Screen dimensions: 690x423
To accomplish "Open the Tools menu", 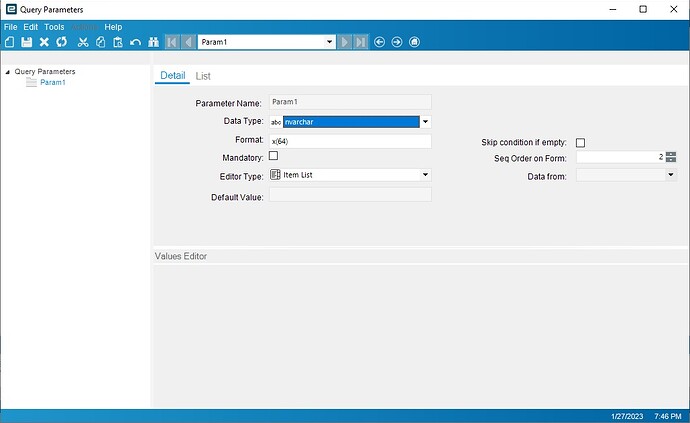I will pyautogui.click(x=54, y=27).
